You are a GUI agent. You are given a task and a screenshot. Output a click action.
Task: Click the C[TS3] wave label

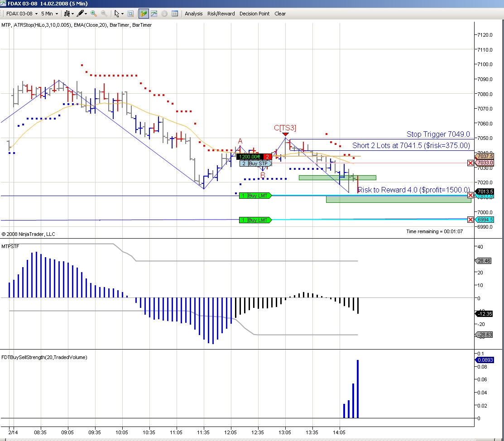tap(285, 128)
